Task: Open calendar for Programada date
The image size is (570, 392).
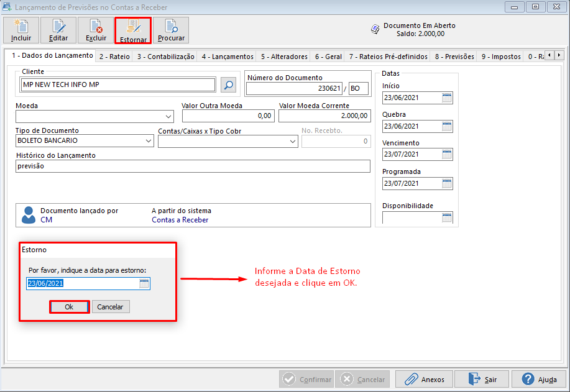Action: point(447,183)
